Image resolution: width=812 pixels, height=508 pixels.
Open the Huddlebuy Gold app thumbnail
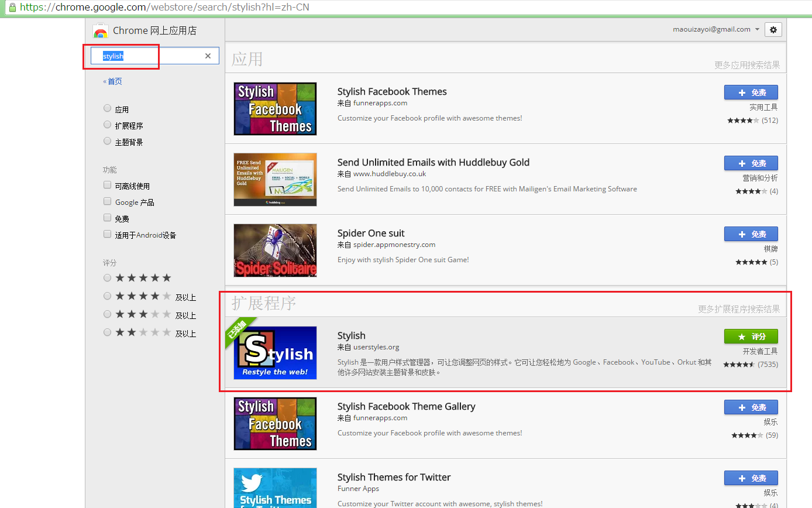(275, 180)
